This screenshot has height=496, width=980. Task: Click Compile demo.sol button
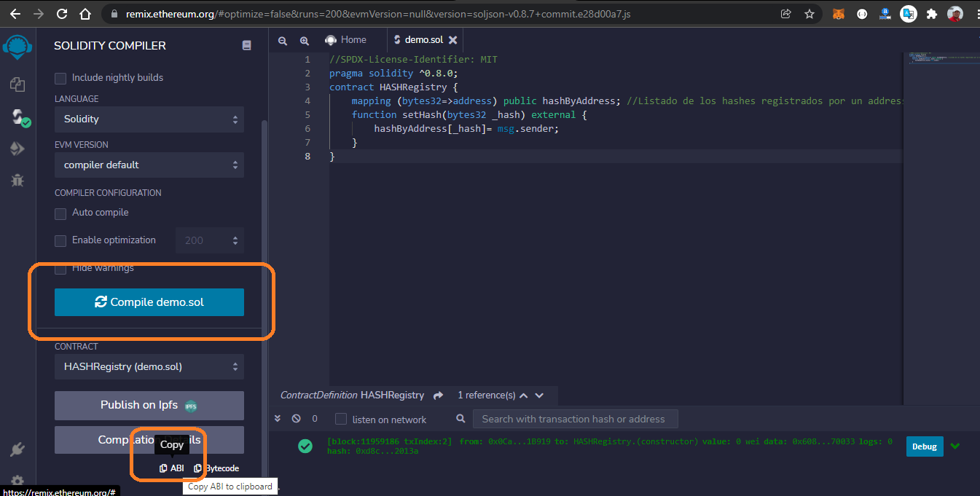[149, 302]
